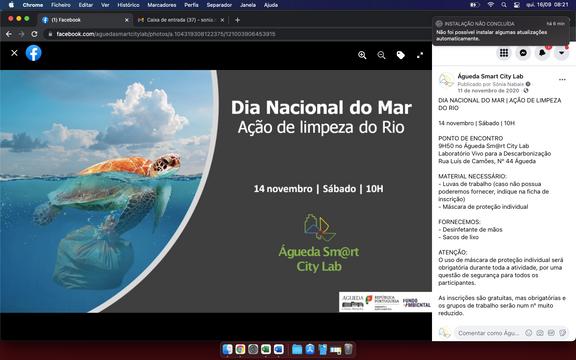Open the notifications bell
The width and height of the screenshot is (576, 360).
pos(542,53)
